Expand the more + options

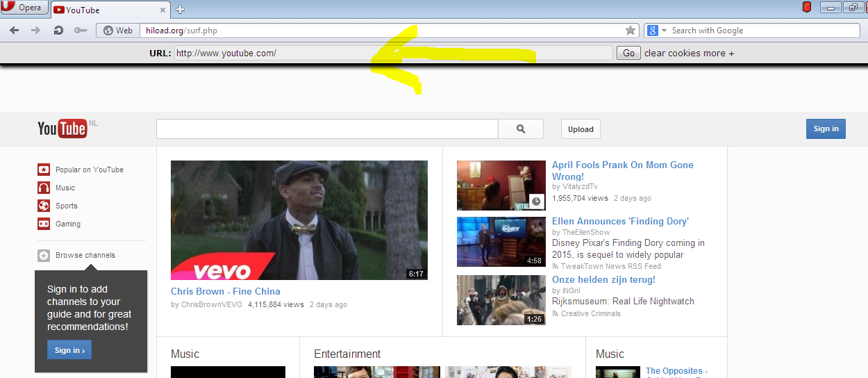[719, 53]
